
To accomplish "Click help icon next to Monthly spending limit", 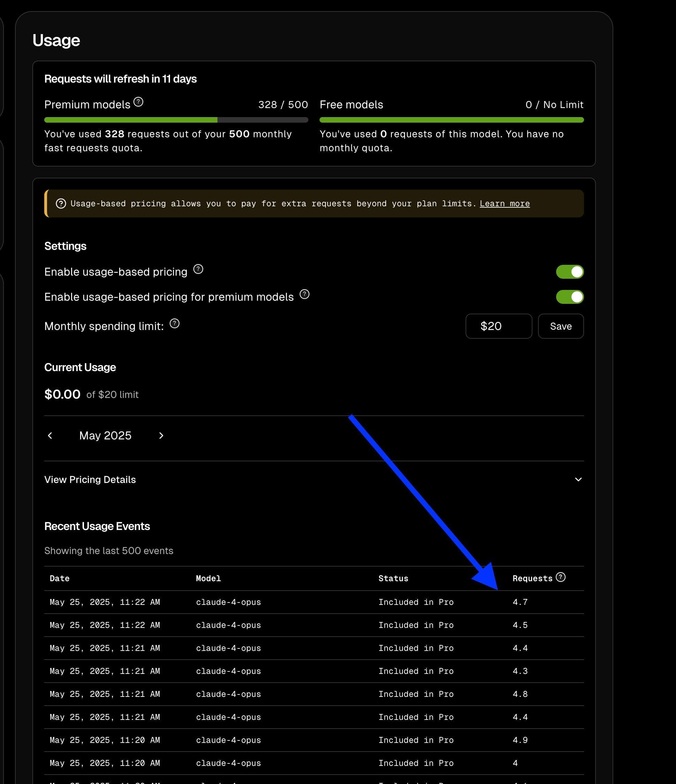I will pyautogui.click(x=174, y=323).
